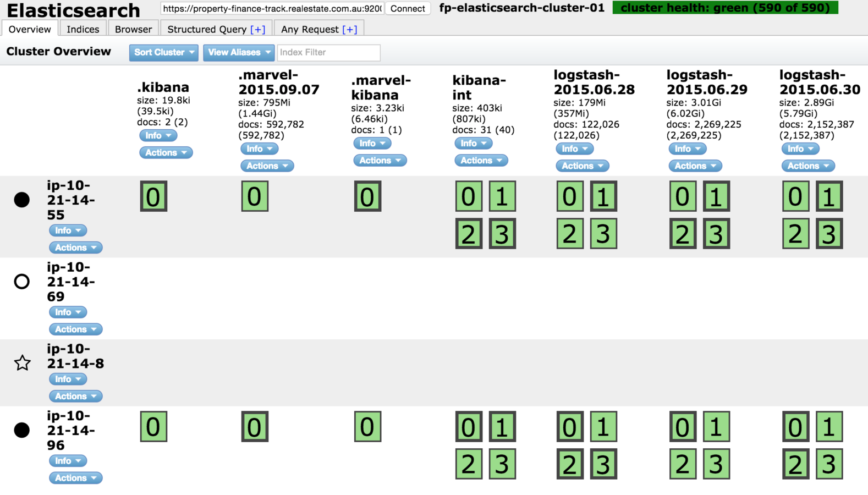This screenshot has height=495, width=868.
Task: Select shard 0 of logstash-2015.06.29 on node ip-10-21-14-96
Action: coord(683,427)
